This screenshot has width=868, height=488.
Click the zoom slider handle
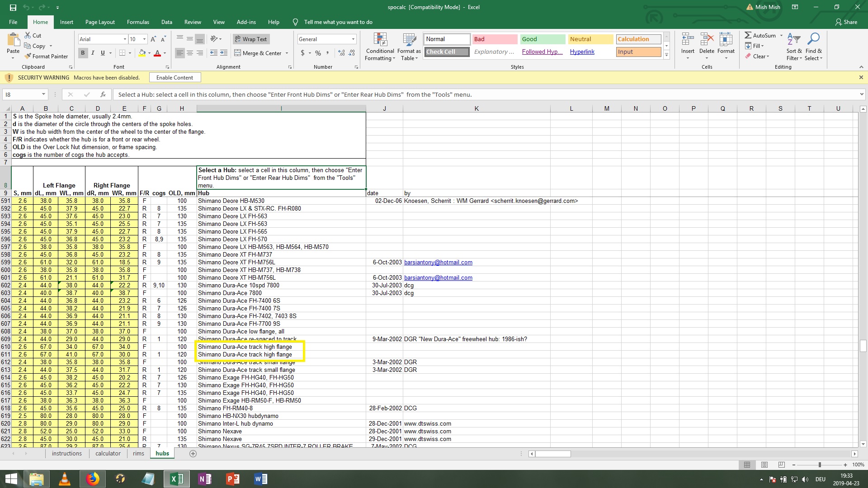click(820, 465)
